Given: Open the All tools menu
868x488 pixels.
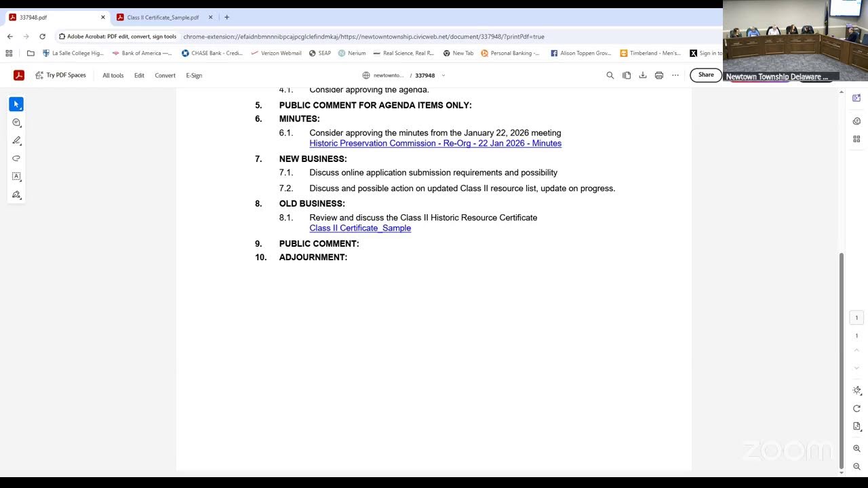Looking at the screenshot, I should click(x=113, y=75).
